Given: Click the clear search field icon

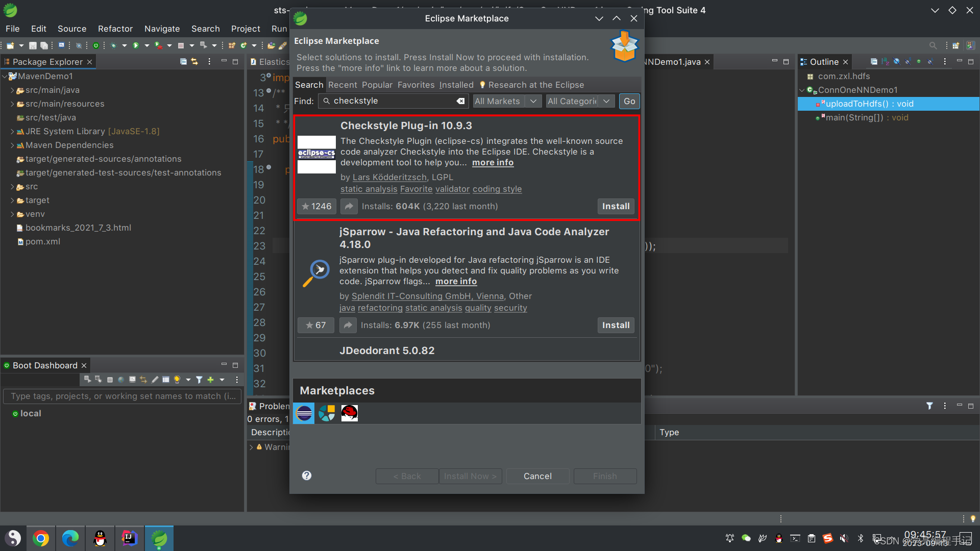Looking at the screenshot, I should coord(462,101).
